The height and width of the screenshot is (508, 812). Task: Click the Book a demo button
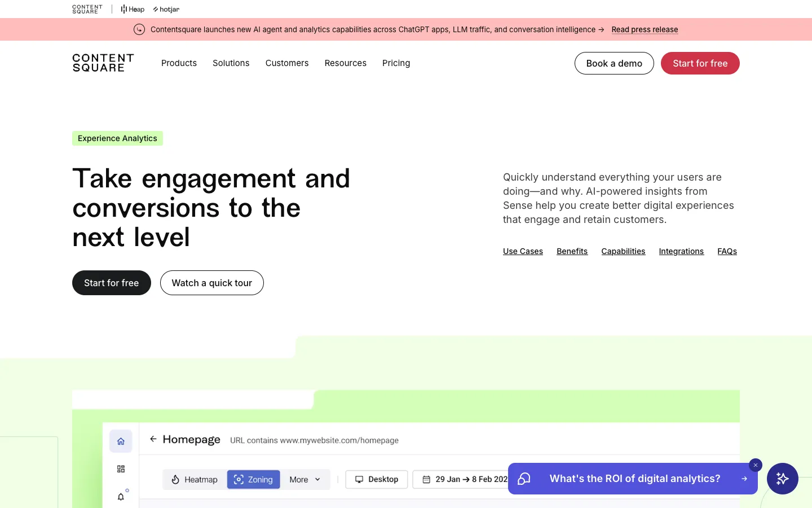(x=614, y=63)
